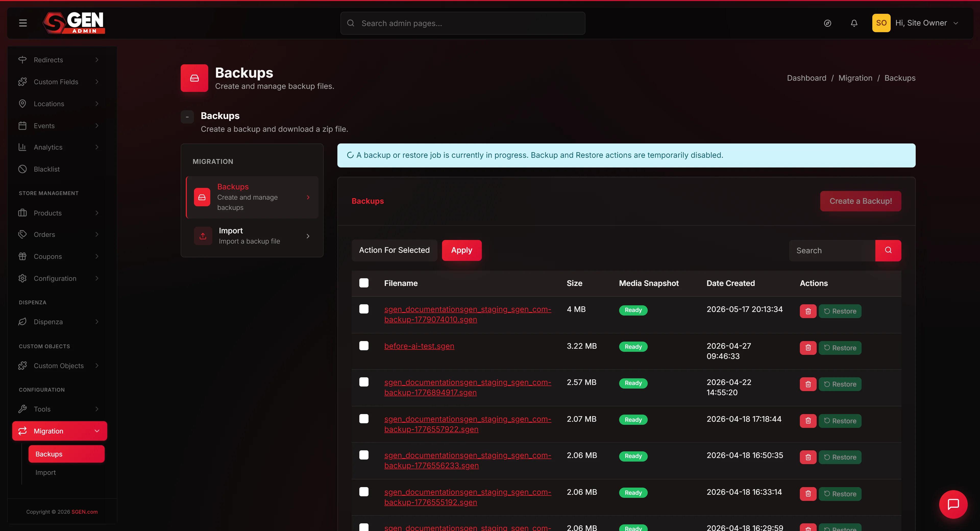Click the Tools wrench icon
Screen dimensions: 980x531
pyautogui.click(x=22, y=409)
